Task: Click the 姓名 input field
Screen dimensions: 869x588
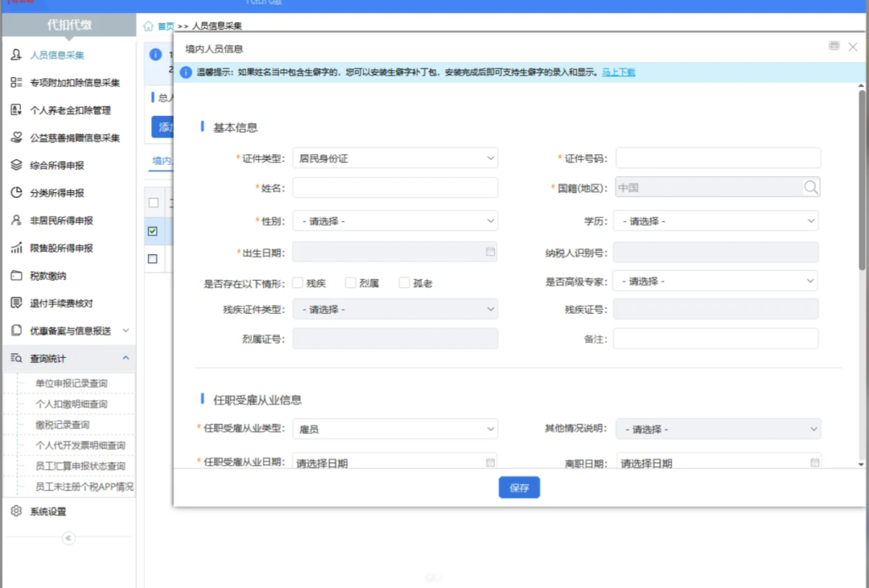Action: pyautogui.click(x=394, y=187)
